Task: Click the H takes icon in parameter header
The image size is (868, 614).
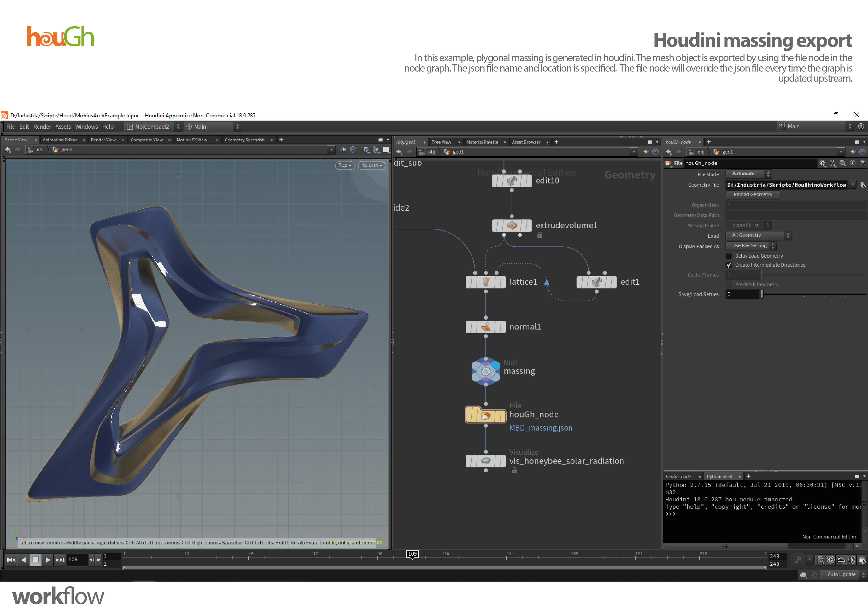Action: [x=832, y=163]
